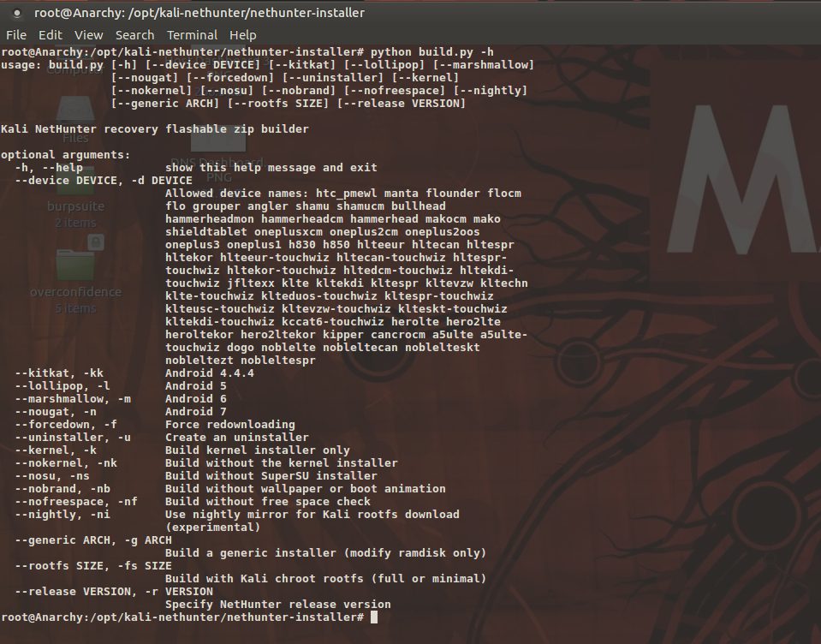821x644 pixels.
Task: Open the File menu
Action: point(16,35)
